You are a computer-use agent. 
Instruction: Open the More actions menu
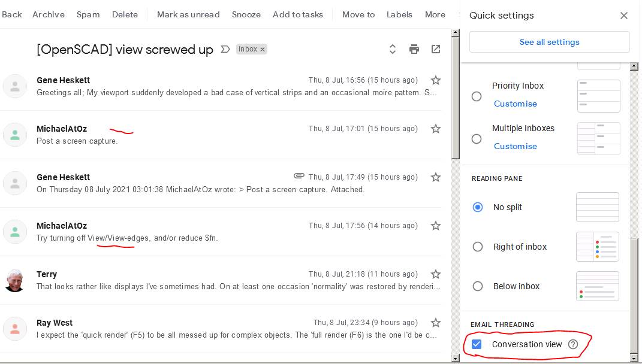point(435,14)
